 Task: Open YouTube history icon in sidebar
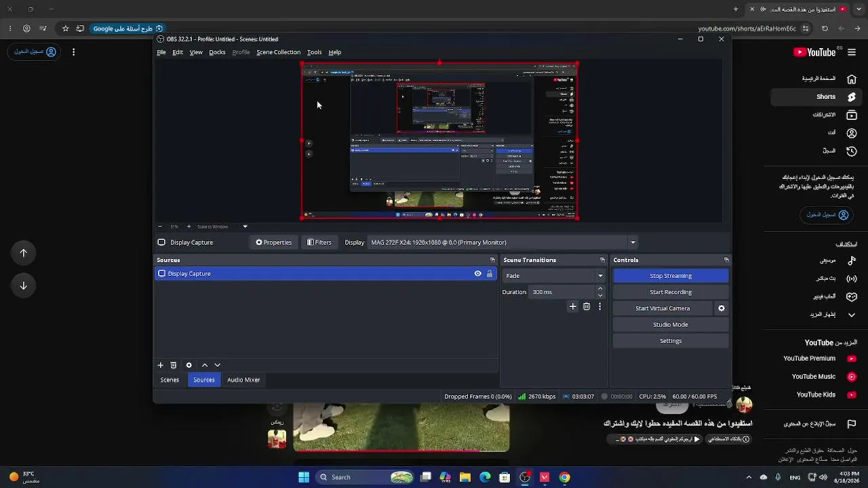(852, 151)
